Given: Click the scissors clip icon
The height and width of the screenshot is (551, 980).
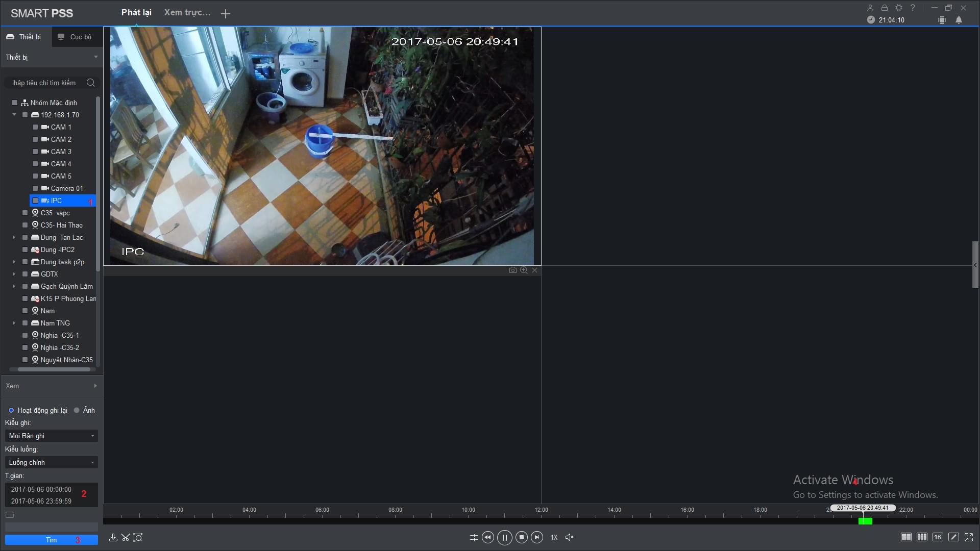Looking at the screenshot, I should point(126,537).
